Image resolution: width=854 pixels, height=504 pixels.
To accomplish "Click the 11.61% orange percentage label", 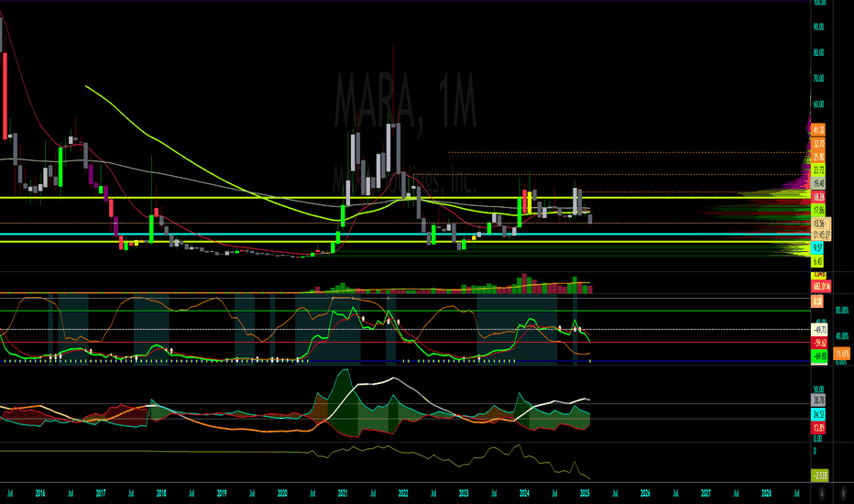I will coord(842,354).
